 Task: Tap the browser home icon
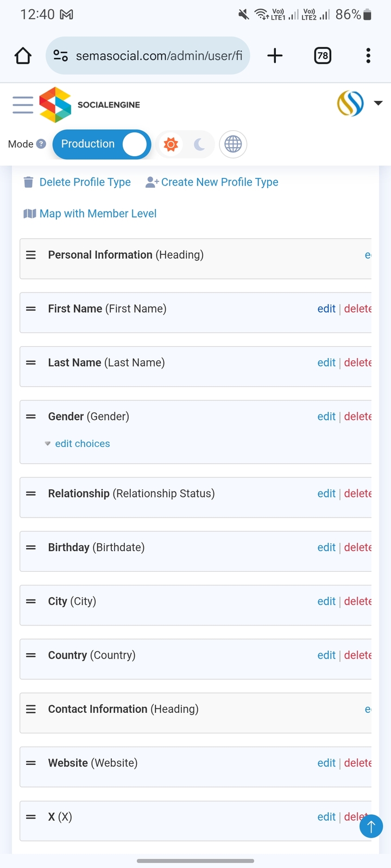pos(23,55)
